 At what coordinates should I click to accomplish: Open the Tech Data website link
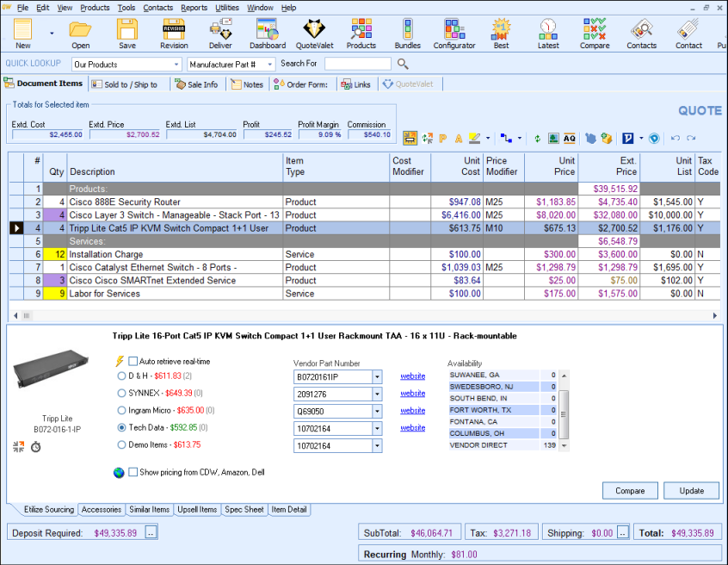[x=413, y=428]
